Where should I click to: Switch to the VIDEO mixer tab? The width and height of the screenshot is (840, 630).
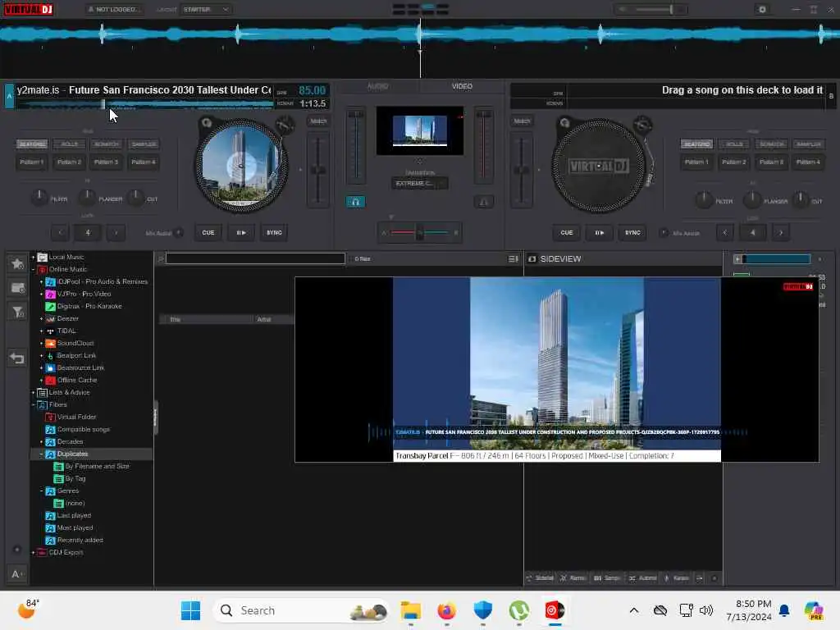(x=462, y=86)
